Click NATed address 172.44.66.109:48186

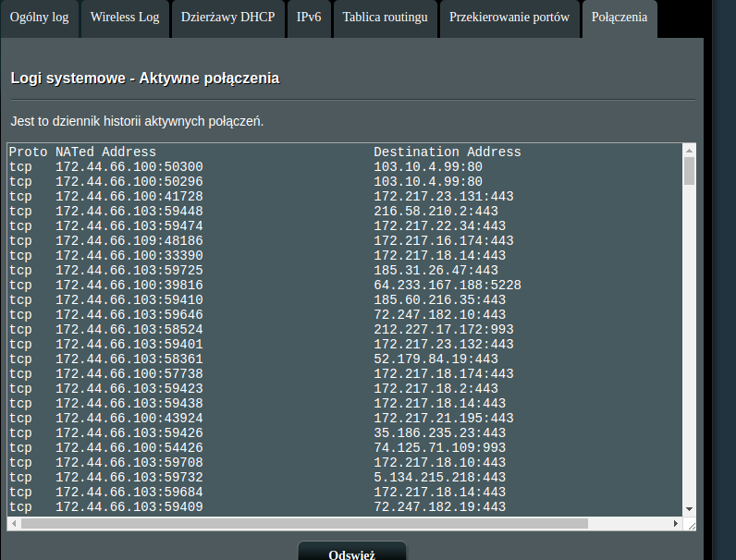129,240
